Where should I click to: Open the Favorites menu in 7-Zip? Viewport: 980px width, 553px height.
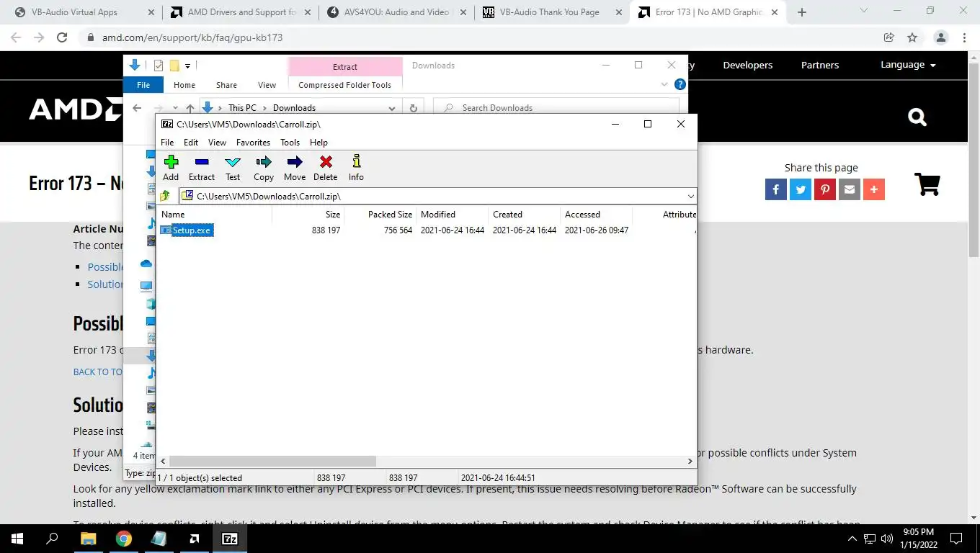[x=254, y=143]
